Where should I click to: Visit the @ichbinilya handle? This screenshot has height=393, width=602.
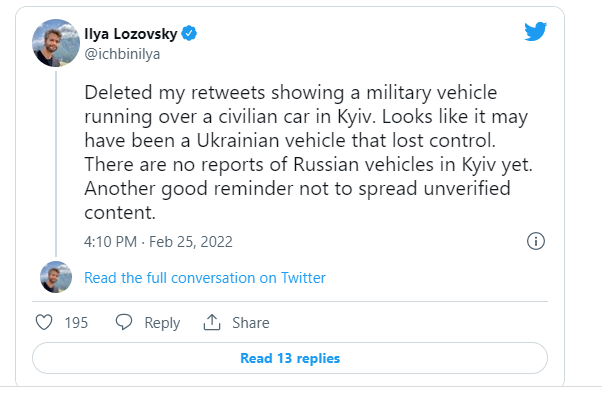click(122, 54)
